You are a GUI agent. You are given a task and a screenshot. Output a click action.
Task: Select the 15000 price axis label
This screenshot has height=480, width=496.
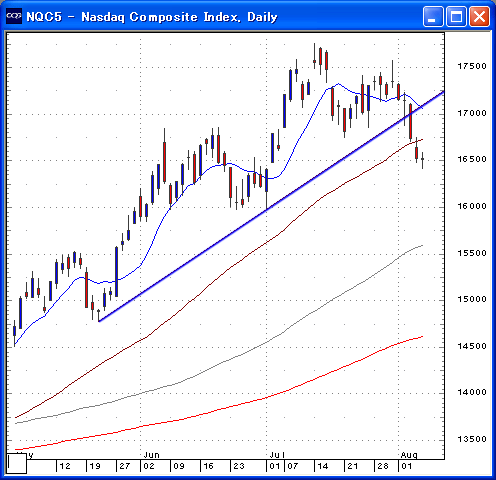pyautogui.click(x=472, y=299)
